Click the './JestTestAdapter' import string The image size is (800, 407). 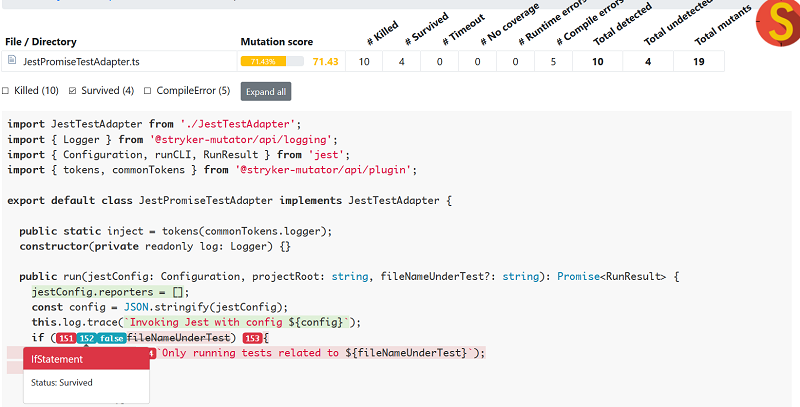tap(238, 124)
